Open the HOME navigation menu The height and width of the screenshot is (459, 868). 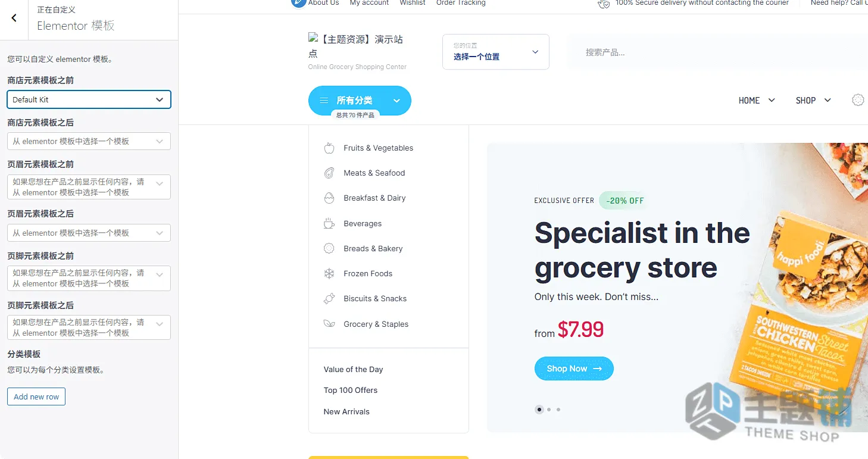click(757, 101)
